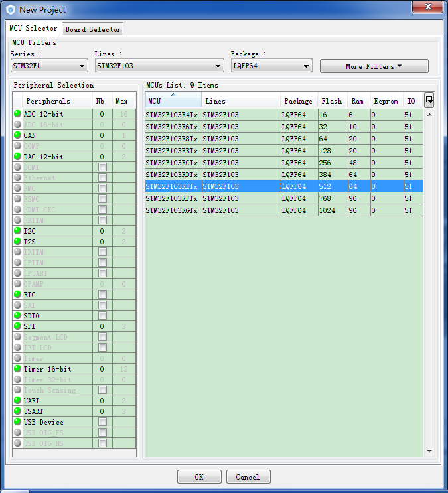This screenshot has width=448, height=493.
Task: Click the gray status dot beside ADC 16-bit
Action: point(18,125)
